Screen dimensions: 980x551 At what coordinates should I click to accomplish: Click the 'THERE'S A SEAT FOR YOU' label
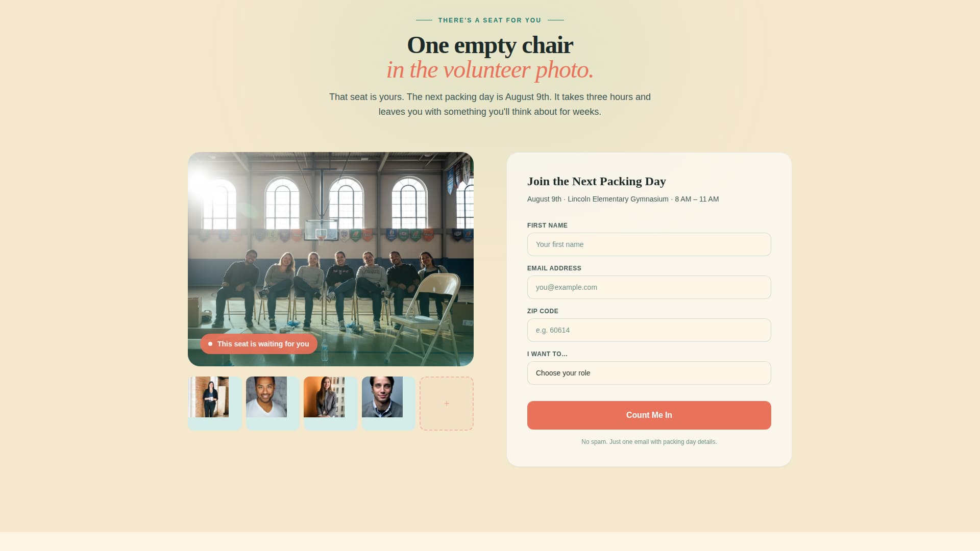489,20
